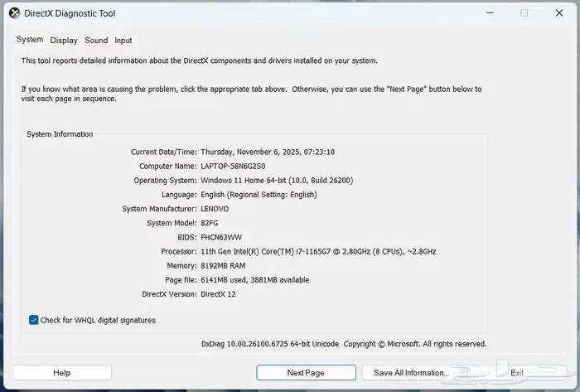Open the Sound tab
This screenshot has width=580, height=392.
96,41
